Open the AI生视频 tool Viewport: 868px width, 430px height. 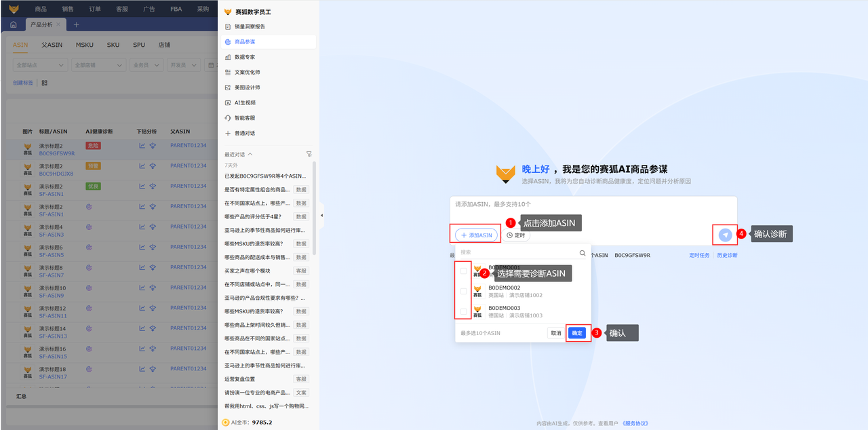pyautogui.click(x=268, y=102)
